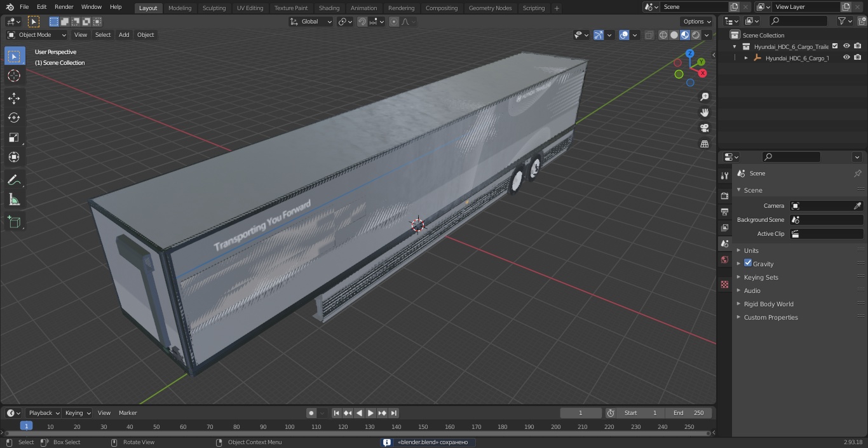Open the Object Mode dropdown

(37, 35)
